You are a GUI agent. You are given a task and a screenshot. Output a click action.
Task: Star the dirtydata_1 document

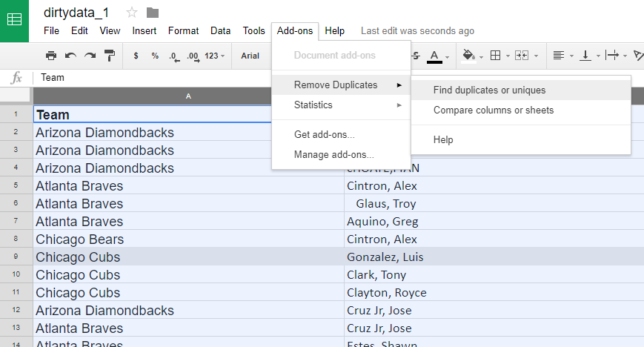(x=132, y=12)
